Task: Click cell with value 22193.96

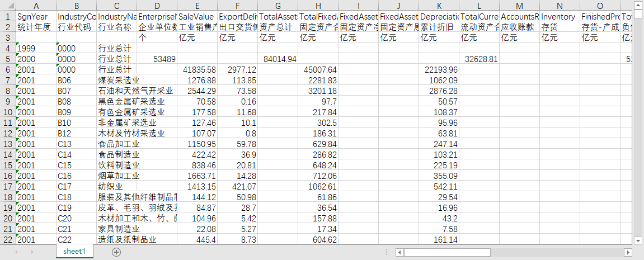Action: (439, 69)
